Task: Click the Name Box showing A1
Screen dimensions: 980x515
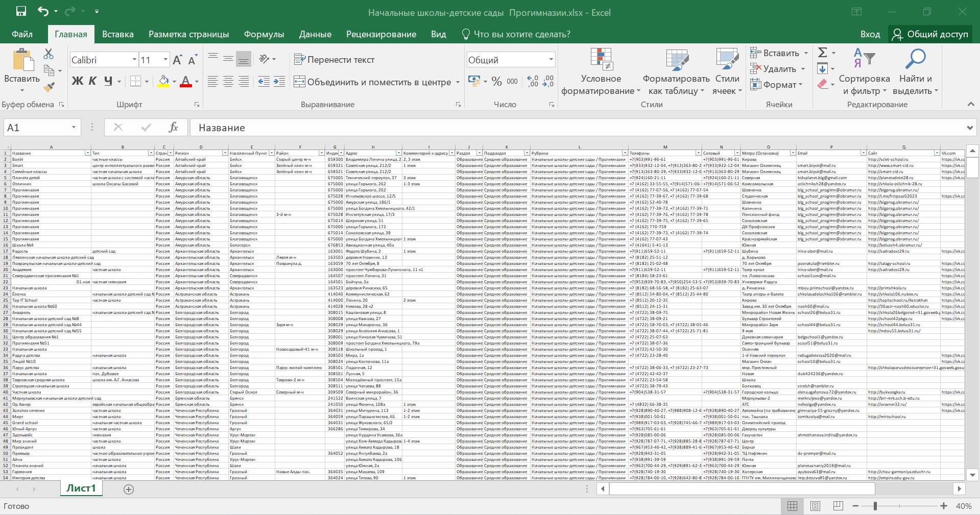Action: click(36, 128)
